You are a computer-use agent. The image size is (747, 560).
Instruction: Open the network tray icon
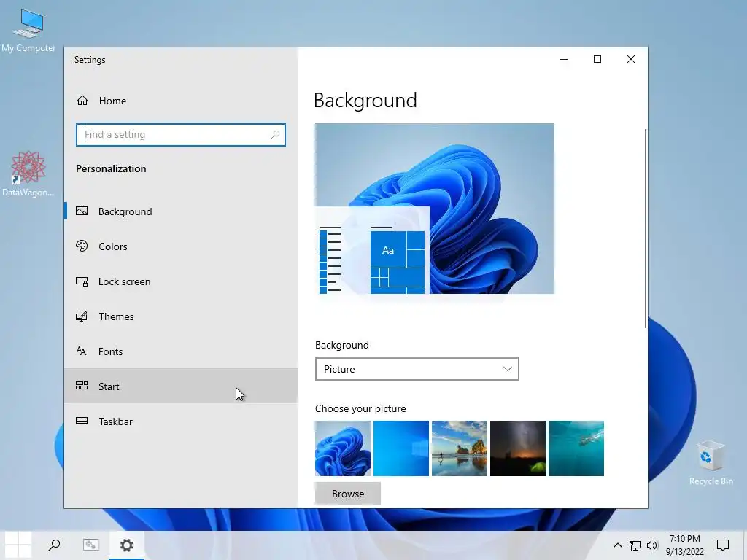(635, 545)
